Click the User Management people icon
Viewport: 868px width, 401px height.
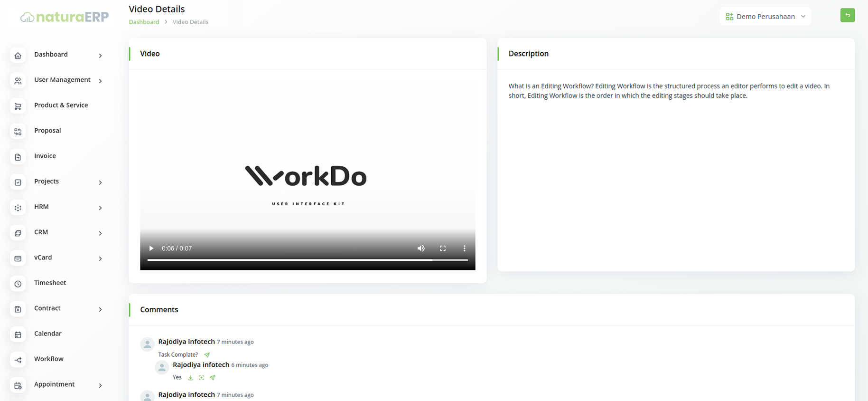pos(18,81)
